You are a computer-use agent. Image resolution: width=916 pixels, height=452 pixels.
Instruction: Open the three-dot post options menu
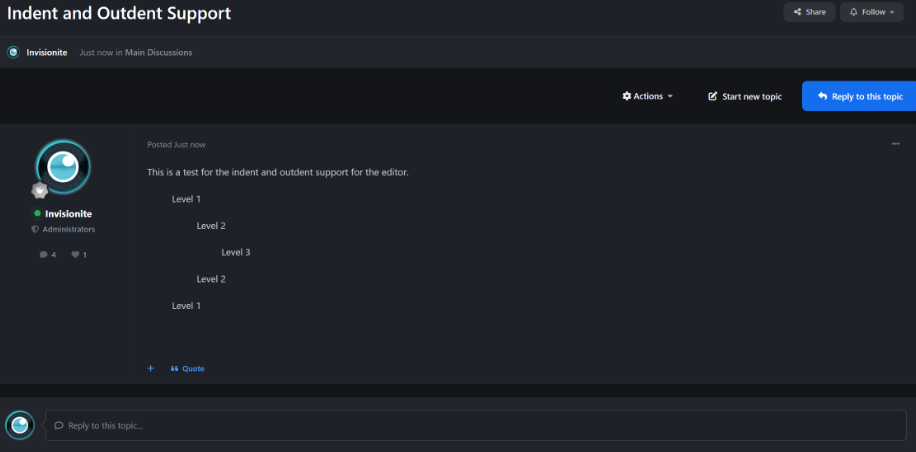(x=895, y=144)
